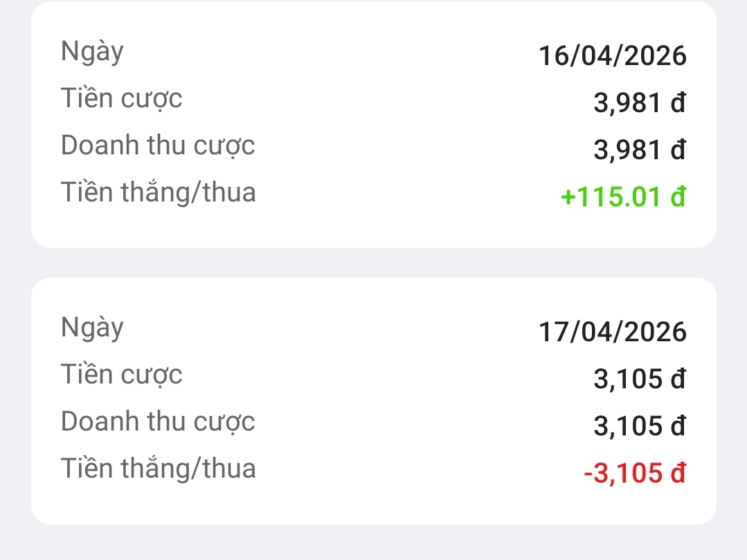
Task: Click the red đ currency symbol
Action: click(x=678, y=473)
